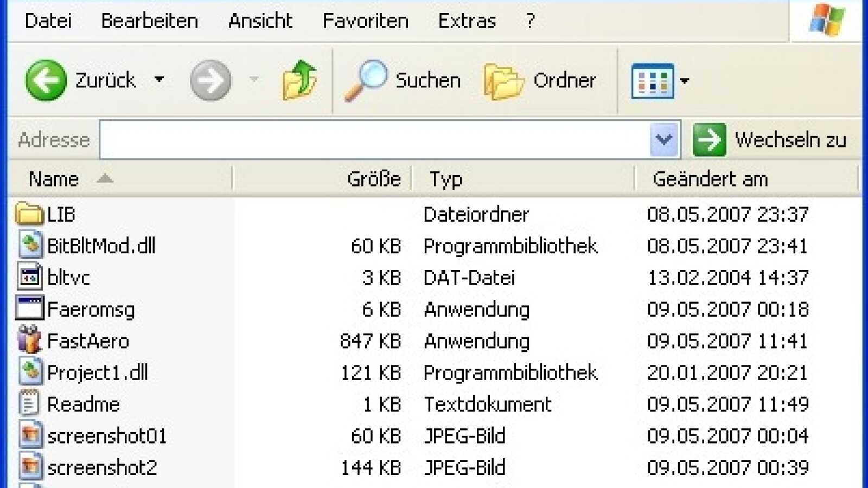Image resolution: width=868 pixels, height=488 pixels.
Task: Open the Extras menu
Action: (467, 21)
